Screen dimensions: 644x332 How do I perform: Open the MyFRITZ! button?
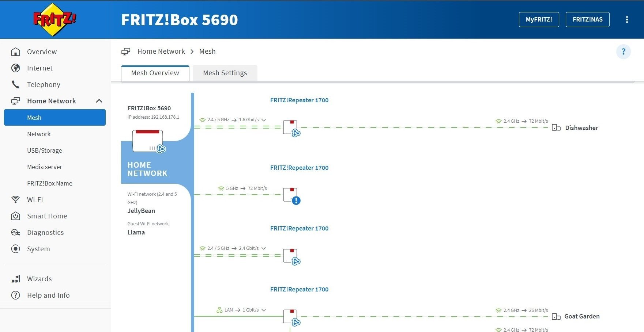539,20
